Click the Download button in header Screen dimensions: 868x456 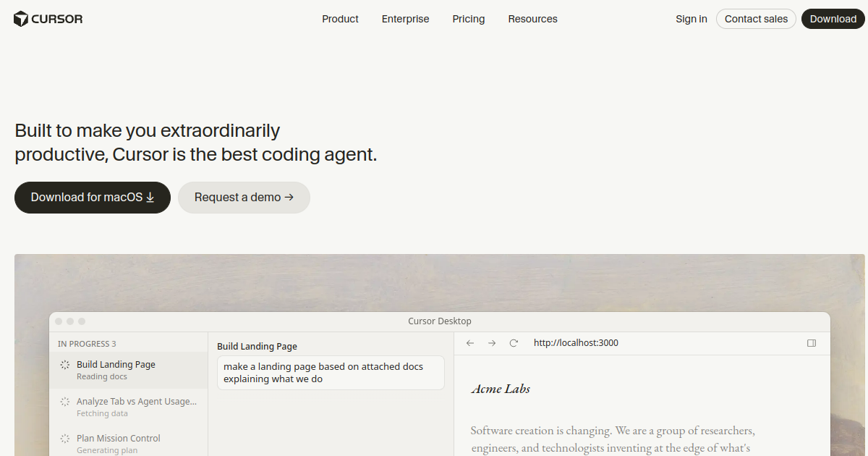pyautogui.click(x=833, y=19)
